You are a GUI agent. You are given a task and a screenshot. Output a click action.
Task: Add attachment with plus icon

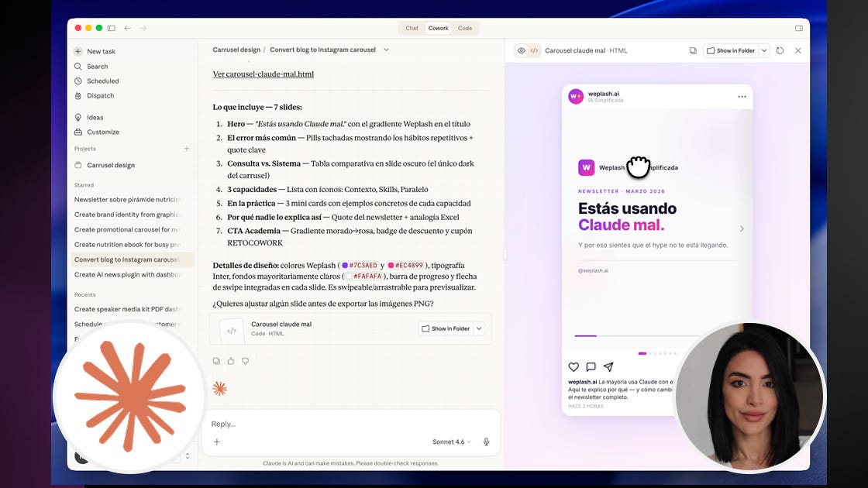coord(217,442)
